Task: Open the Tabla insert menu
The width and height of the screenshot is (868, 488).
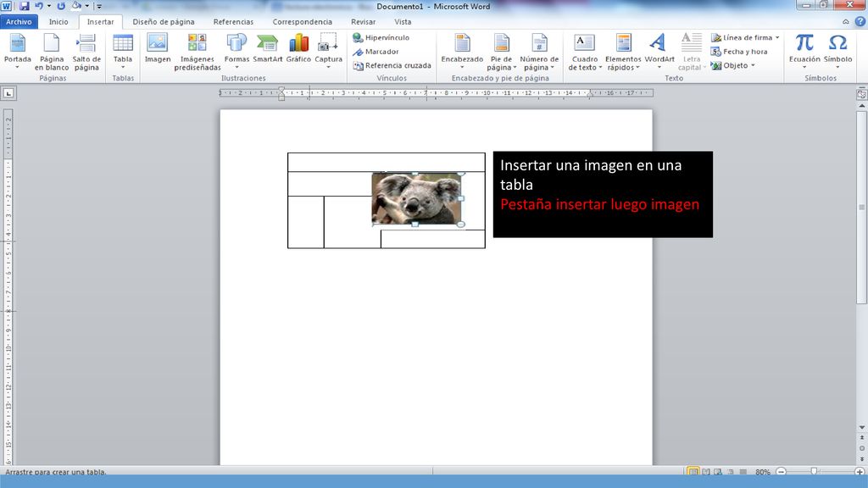Action: pos(123,52)
